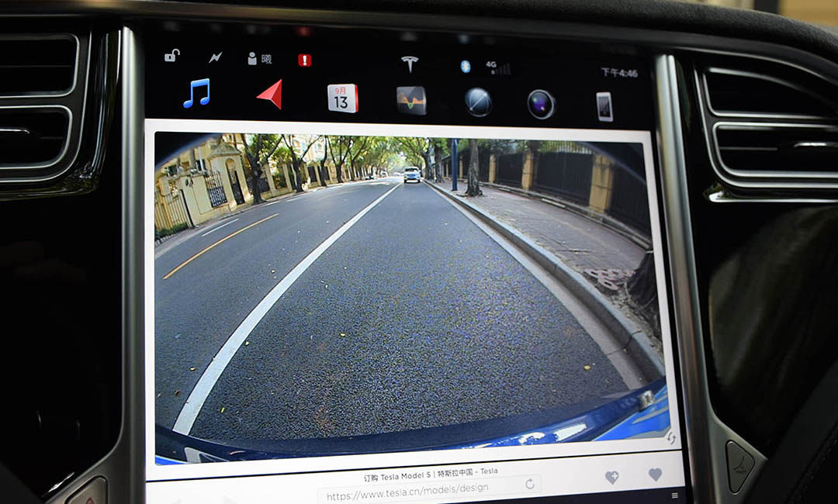
Task: Tap the clock showing 4:46
Action: click(x=618, y=73)
